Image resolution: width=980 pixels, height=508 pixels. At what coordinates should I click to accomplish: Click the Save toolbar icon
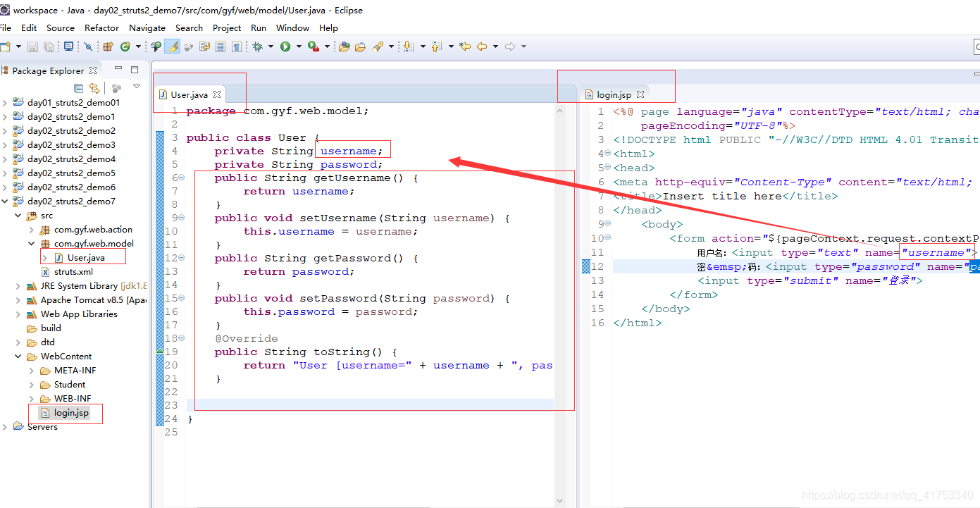pos(32,47)
